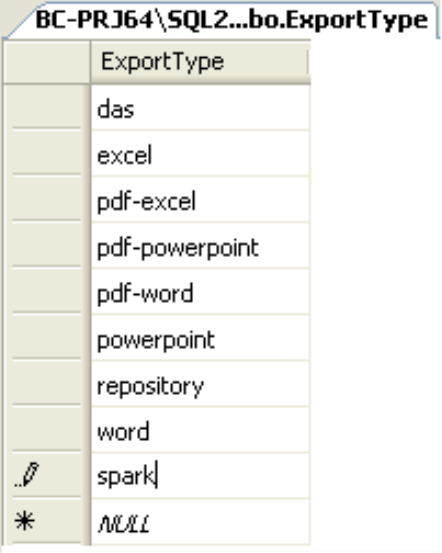This screenshot has height=553, width=442.
Task: Select the 'pdf-excel' cell
Action: pyautogui.click(x=200, y=200)
